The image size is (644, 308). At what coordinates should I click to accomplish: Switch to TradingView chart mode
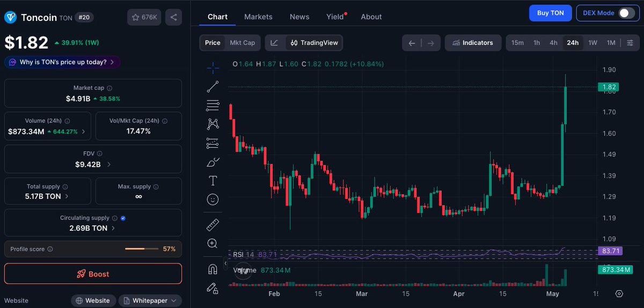pyautogui.click(x=314, y=43)
